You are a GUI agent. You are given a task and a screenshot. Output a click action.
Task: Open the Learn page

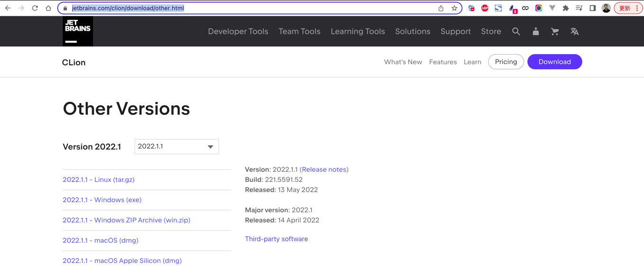[x=472, y=62]
